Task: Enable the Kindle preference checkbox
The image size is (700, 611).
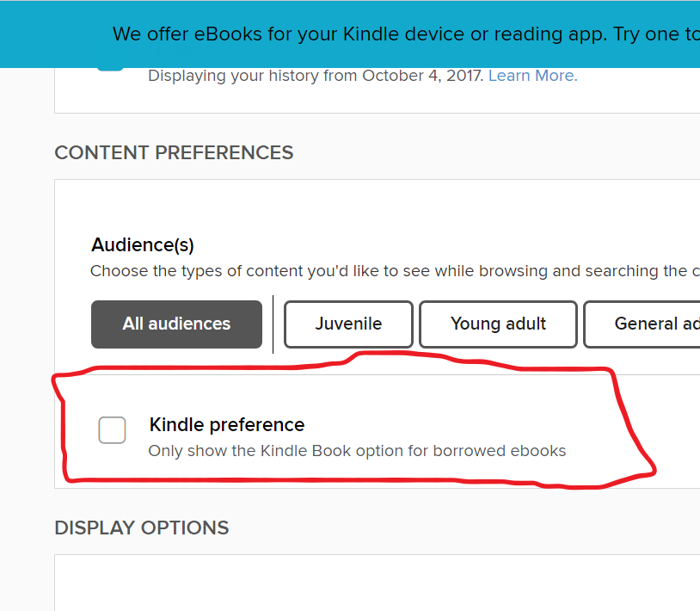Action: pyautogui.click(x=112, y=429)
